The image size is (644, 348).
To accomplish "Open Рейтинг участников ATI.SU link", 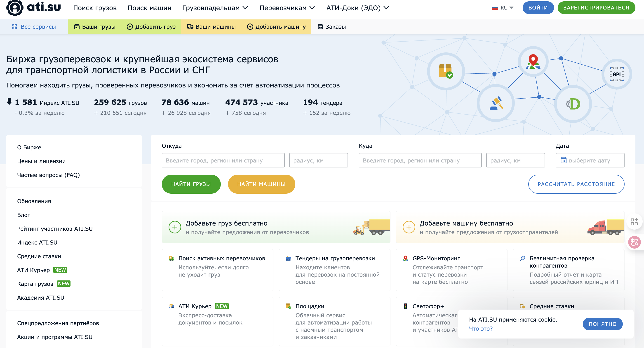I will (x=55, y=228).
